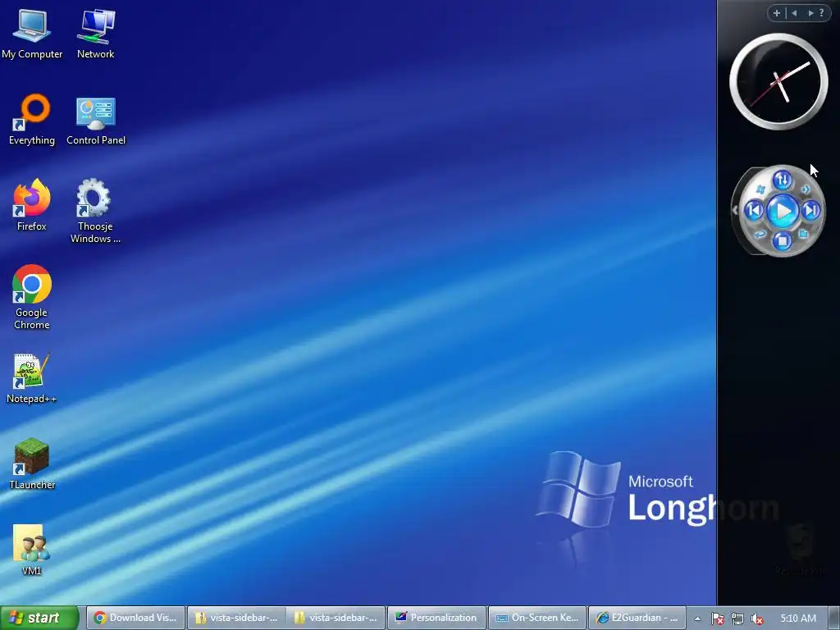Image resolution: width=840 pixels, height=630 pixels.
Task: Show hidden system tray icons arrow
Action: point(697,619)
